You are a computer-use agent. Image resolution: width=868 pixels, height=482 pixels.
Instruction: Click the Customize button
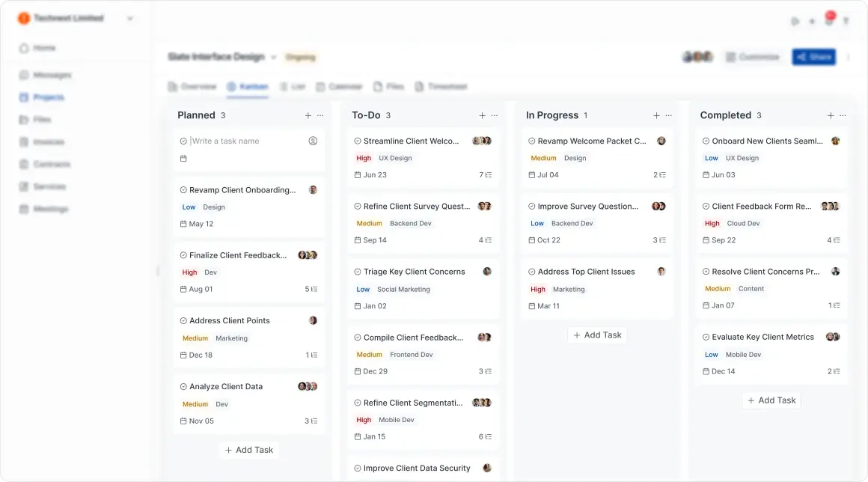click(x=753, y=57)
